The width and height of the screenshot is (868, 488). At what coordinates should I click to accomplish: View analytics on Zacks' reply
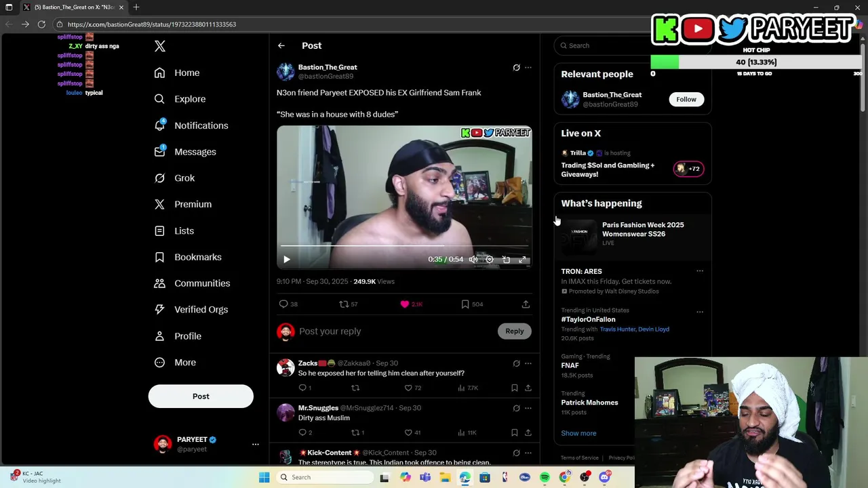(461, 388)
